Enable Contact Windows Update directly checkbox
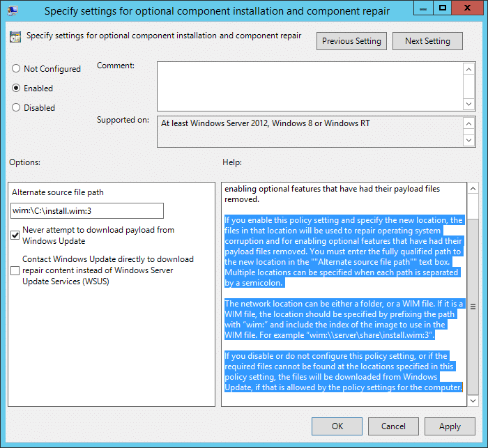This screenshot has width=488, height=448. coord(15,270)
